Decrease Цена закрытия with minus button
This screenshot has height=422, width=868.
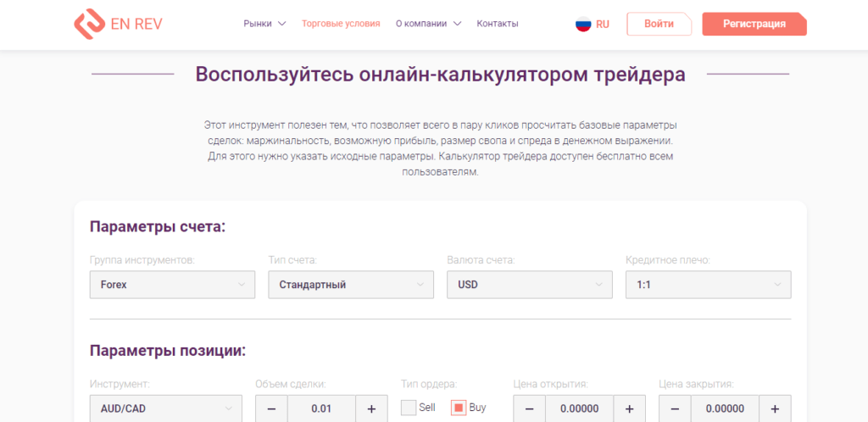pos(675,408)
